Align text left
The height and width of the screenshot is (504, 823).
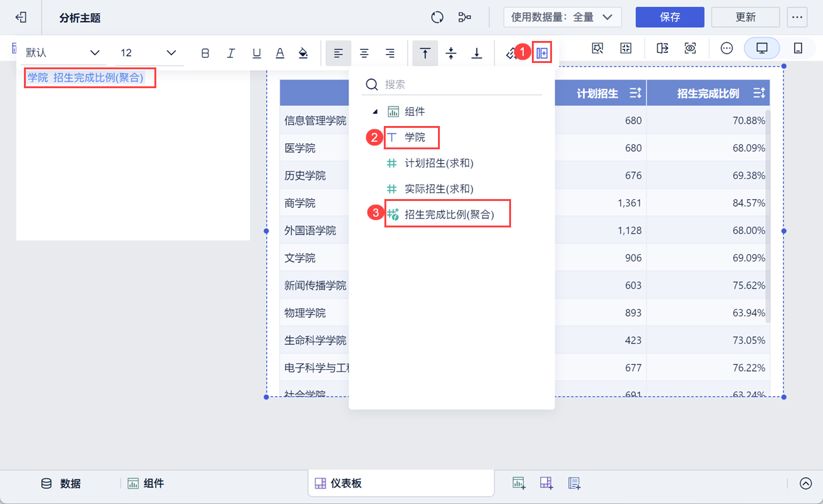[x=338, y=54]
